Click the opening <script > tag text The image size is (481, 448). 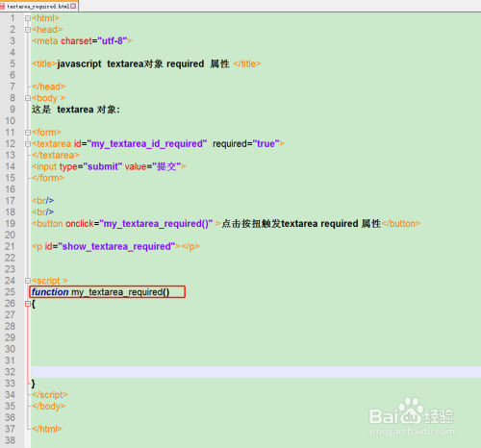[50, 281]
